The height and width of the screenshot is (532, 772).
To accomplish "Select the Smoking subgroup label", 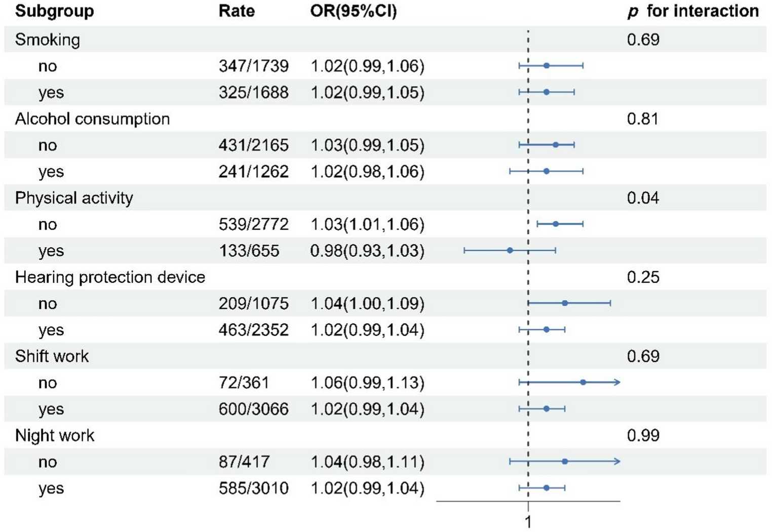I will pos(47,39).
